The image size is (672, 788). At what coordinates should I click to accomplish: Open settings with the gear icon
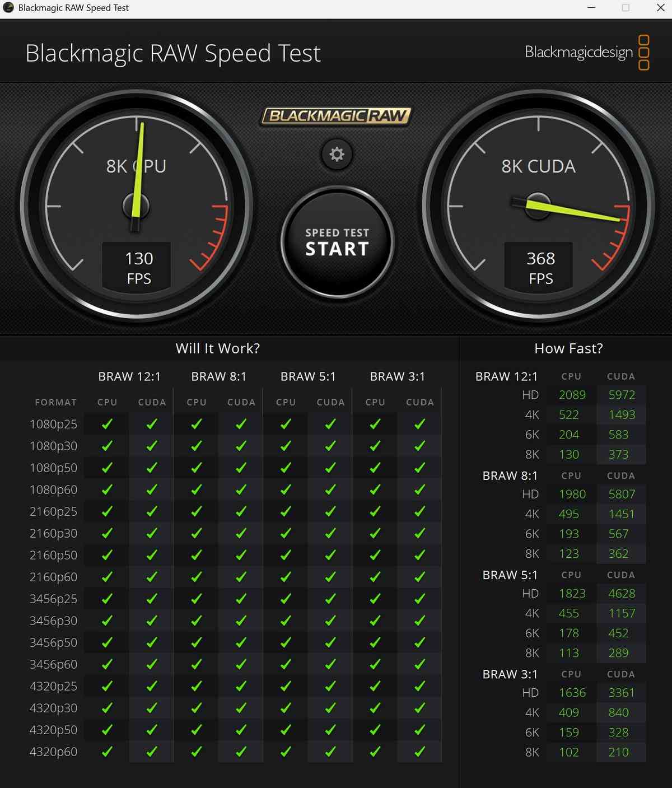337,154
